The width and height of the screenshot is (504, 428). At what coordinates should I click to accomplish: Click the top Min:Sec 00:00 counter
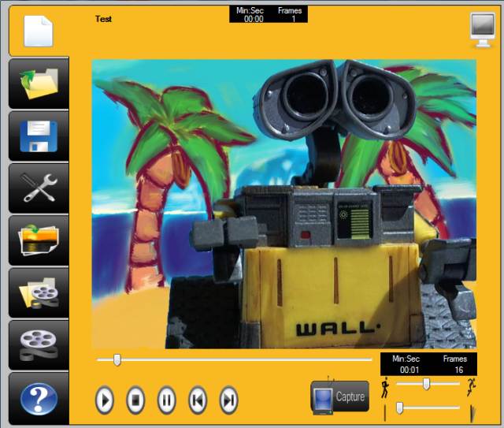pyautogui.click(x=250, y=14)
